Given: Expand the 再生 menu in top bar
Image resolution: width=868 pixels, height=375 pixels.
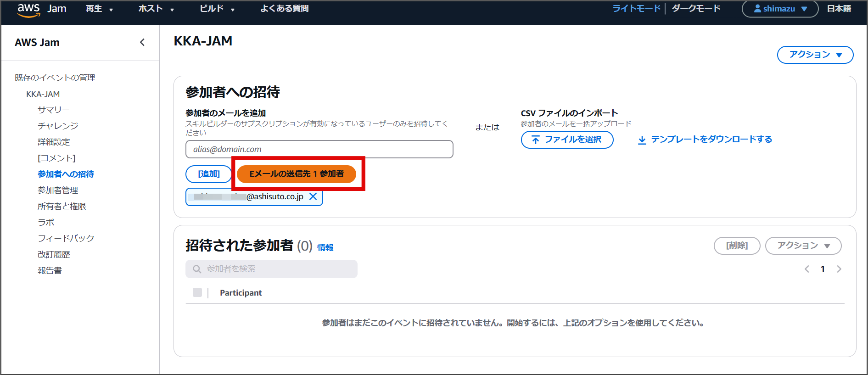Looking at the screenshot, I should pos(99,9).
